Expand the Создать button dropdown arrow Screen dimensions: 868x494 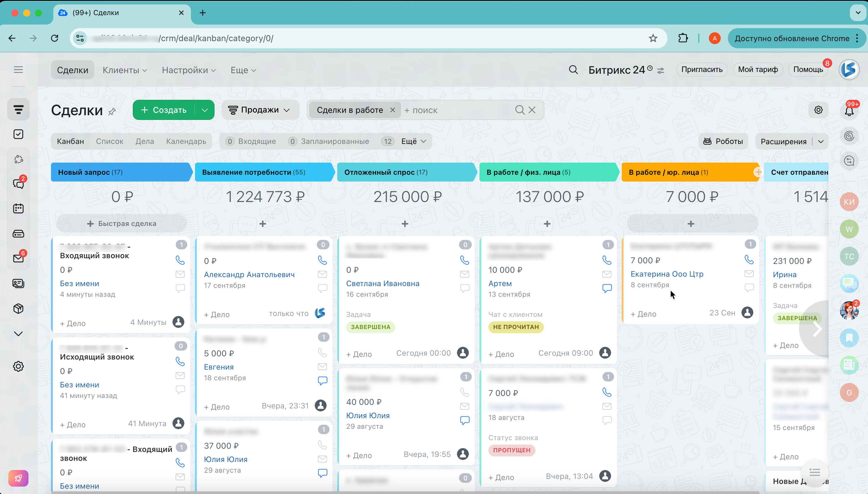pos(205,110)
